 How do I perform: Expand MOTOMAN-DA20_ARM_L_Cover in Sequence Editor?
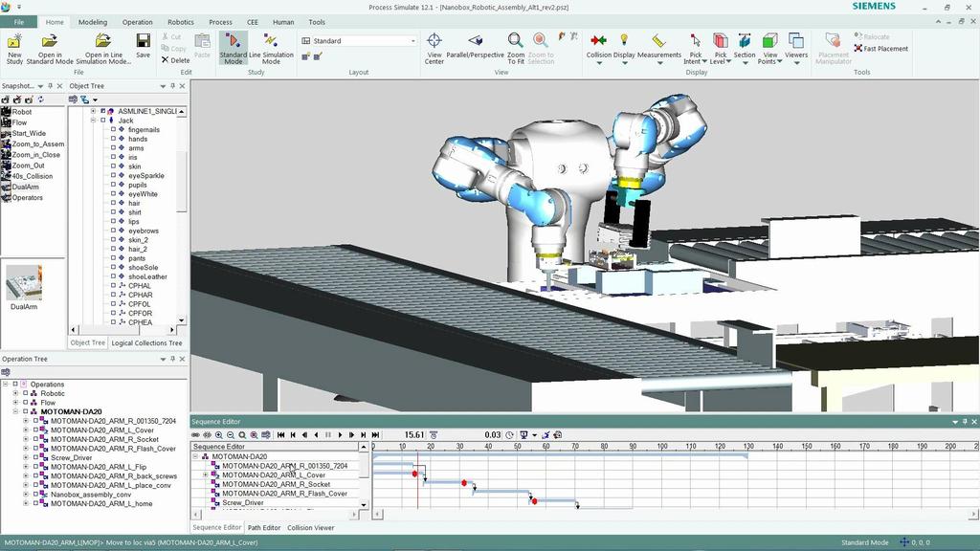click(x=205, y=474)
